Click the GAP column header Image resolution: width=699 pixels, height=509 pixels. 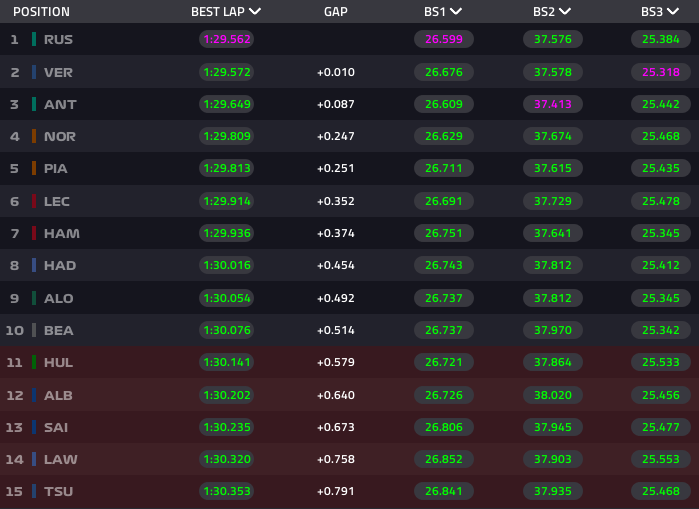coord(336,12)
